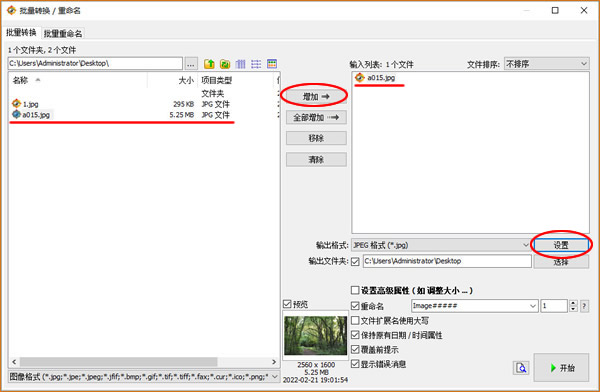Go up one folder level icon
This screenshot has height=392, width=600.
(209, 64)
